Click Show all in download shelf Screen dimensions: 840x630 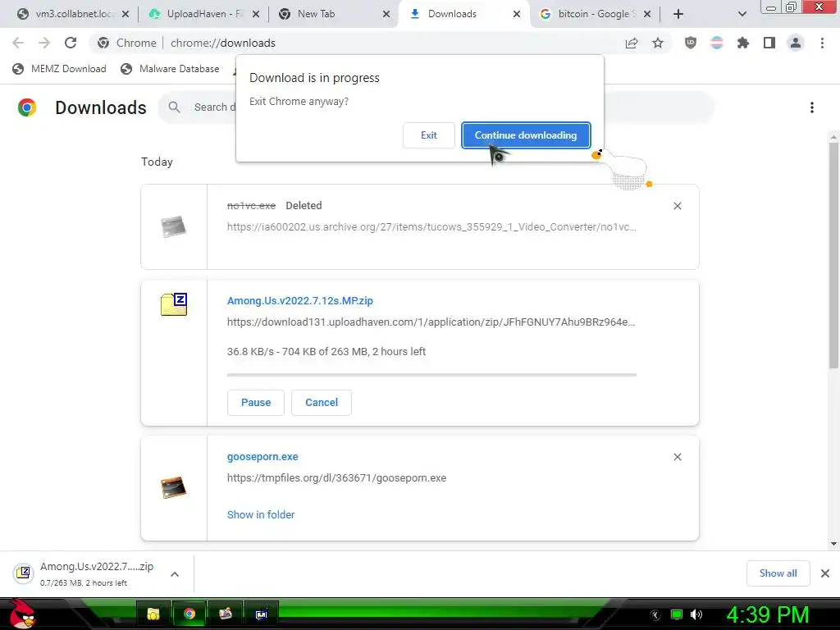[x=778, y=573]
